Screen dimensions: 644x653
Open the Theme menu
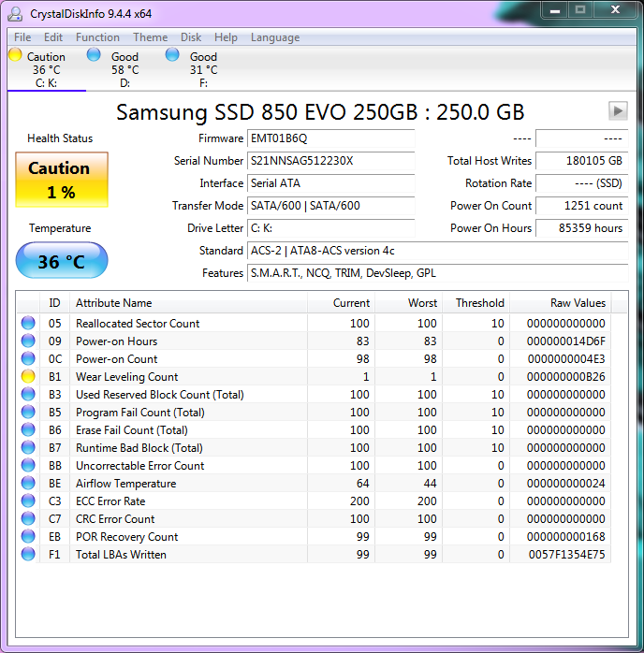click(x=151, y=37)
